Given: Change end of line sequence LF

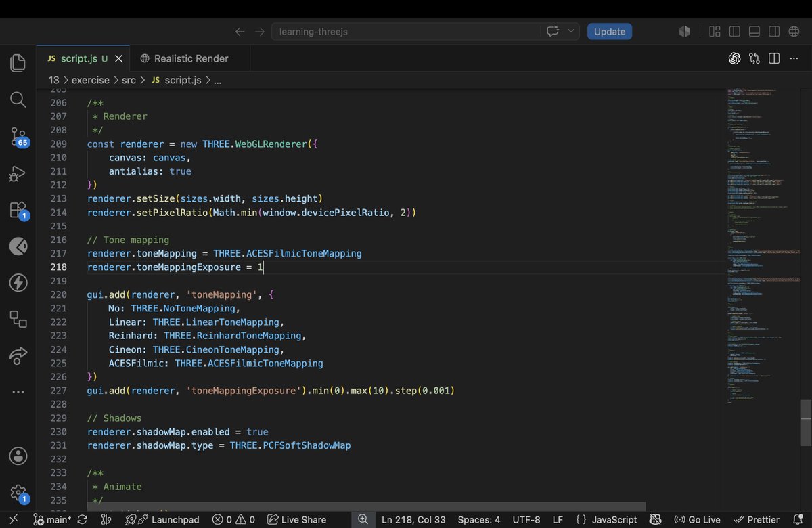Looking at the screenshot, I should [558, 520].
